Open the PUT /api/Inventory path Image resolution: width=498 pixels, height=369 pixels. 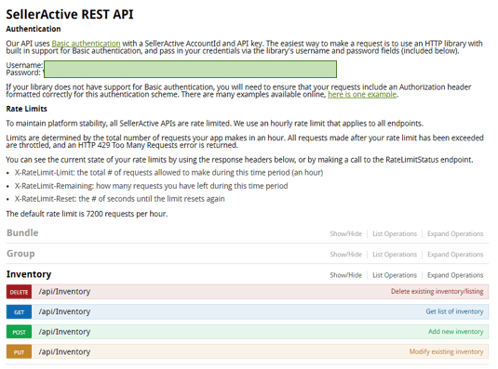coord(64,352)
